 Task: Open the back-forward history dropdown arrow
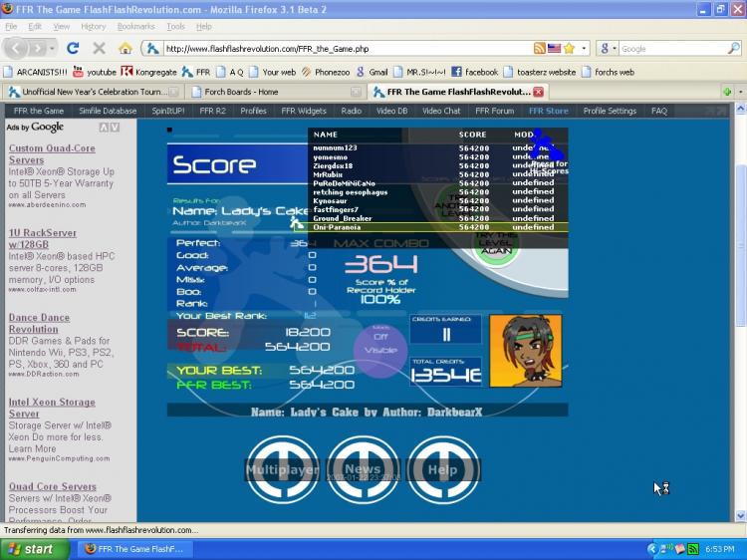pyautogui.click(x=52, y=48)
